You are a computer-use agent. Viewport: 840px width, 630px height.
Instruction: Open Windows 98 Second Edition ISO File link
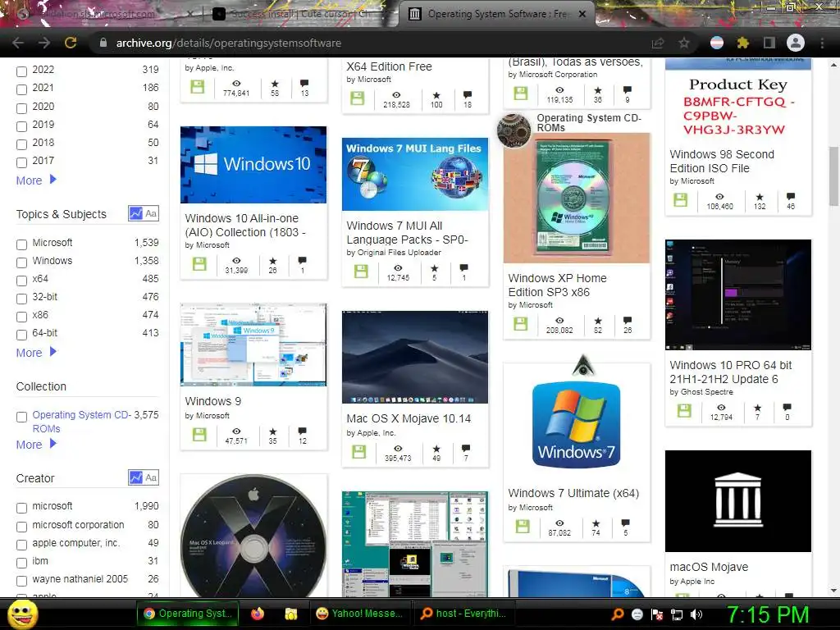point(722,162)
